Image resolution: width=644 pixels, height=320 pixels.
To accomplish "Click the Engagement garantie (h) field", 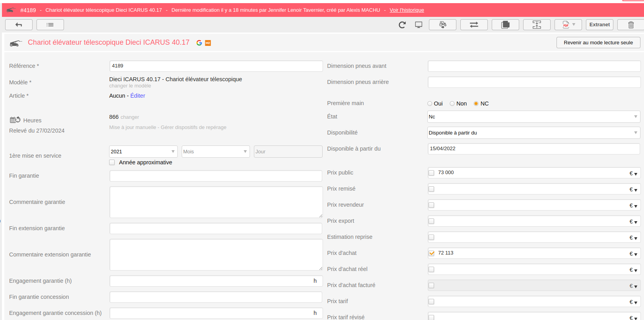I will pos(216,281).
